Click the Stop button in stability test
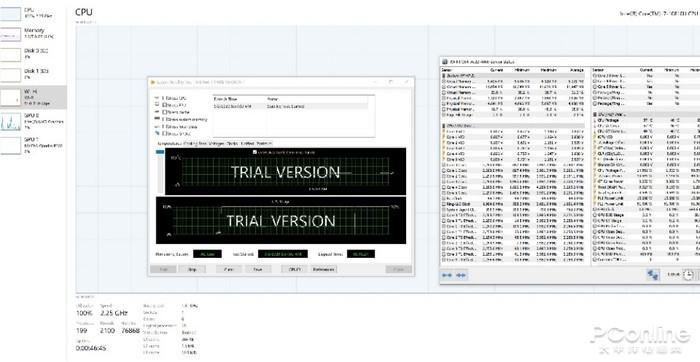700x362 pixels. pos(192,269)
